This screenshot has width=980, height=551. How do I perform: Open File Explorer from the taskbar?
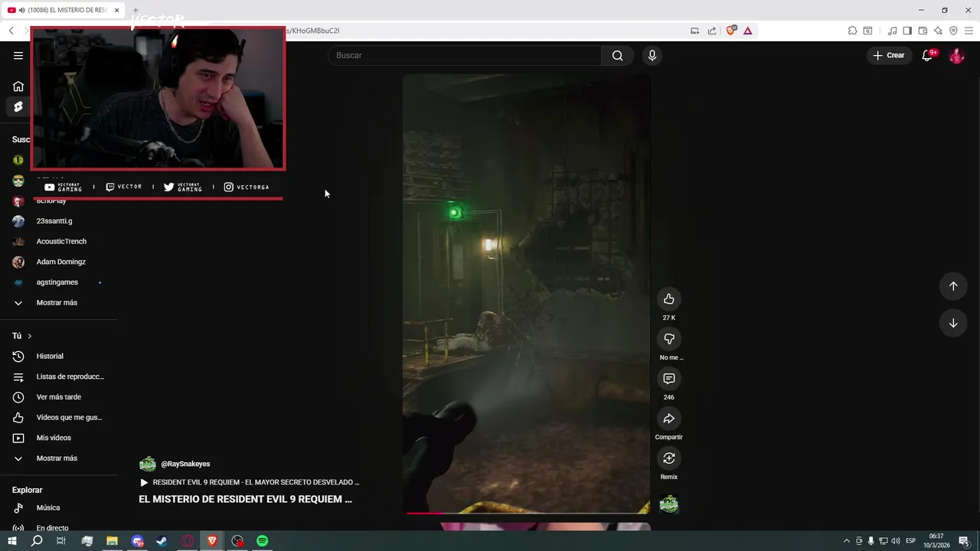112,541
